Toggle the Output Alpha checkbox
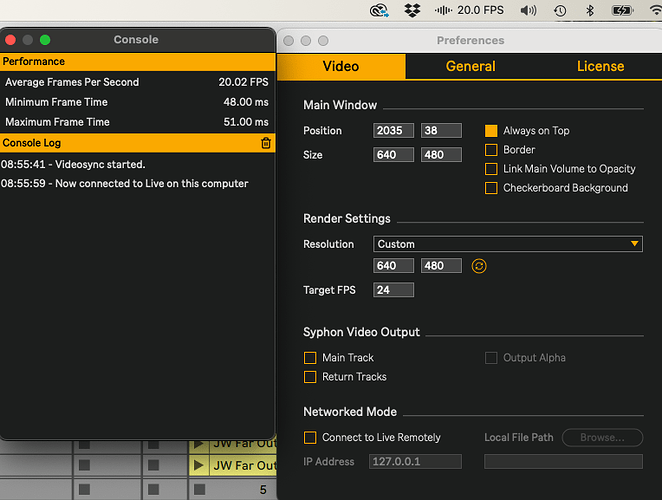Screen dimensions: 662x500 tap(491, 358)
